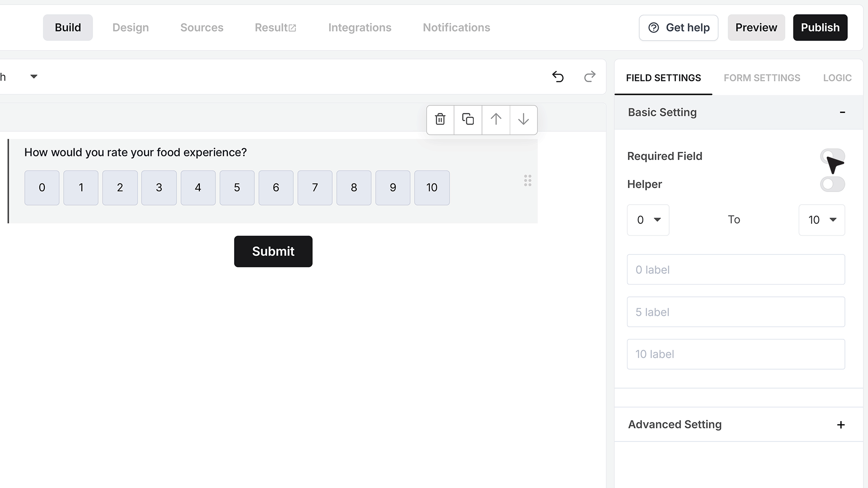The height and width of the screenshot is (488, 868).
Task: Click the Publish button
Action: point(820,28)
